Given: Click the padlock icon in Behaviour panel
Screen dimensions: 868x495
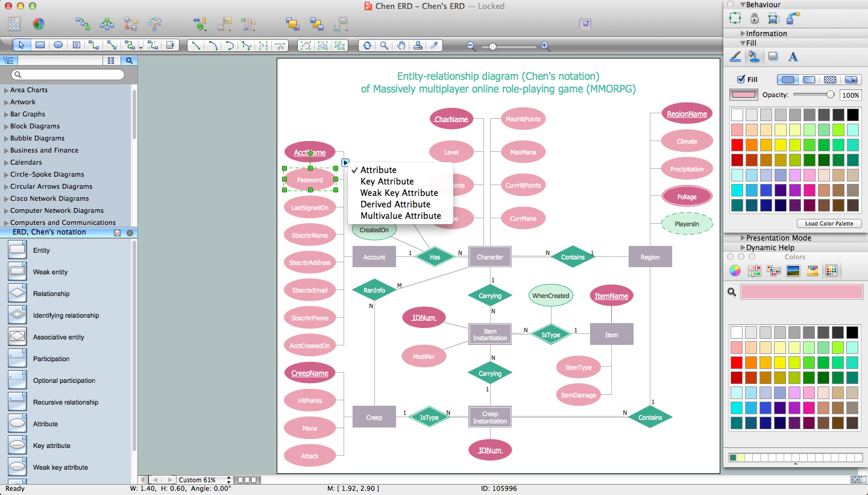Looking at the screenshot, I should 753,18.
